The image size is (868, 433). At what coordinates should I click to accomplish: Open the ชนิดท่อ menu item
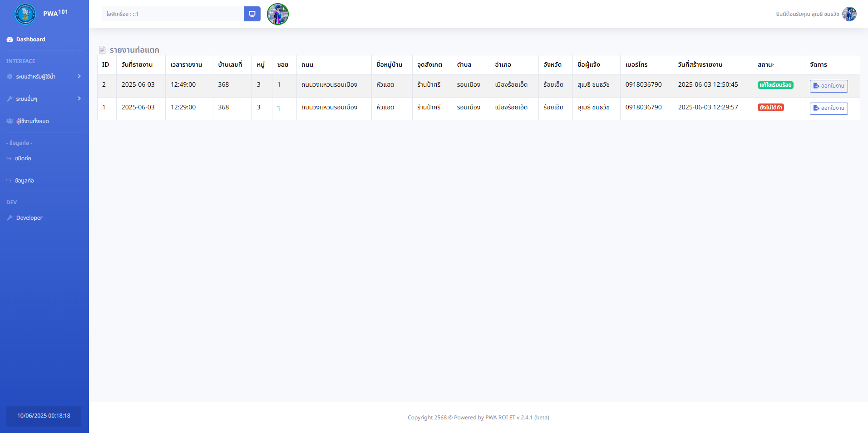(x=23, y=158)
